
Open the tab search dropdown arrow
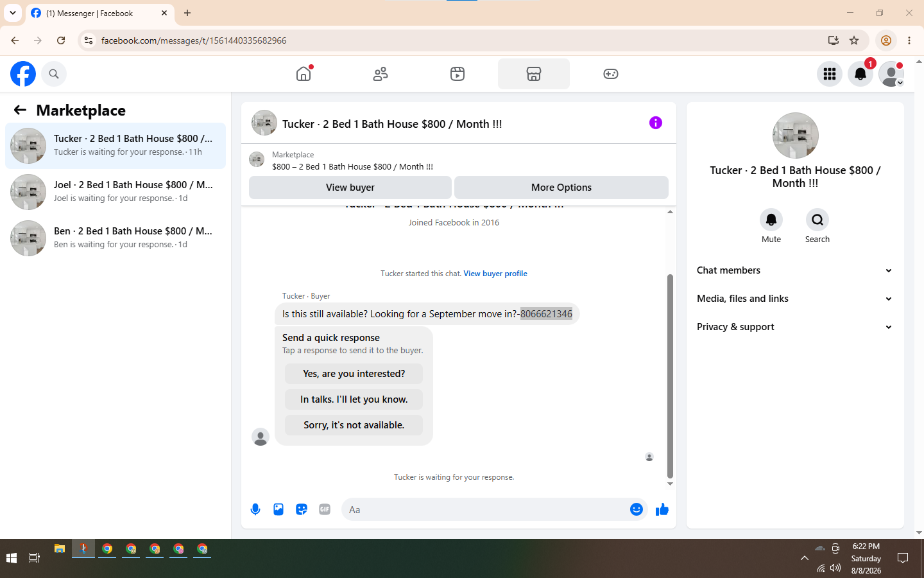(13, 13)
